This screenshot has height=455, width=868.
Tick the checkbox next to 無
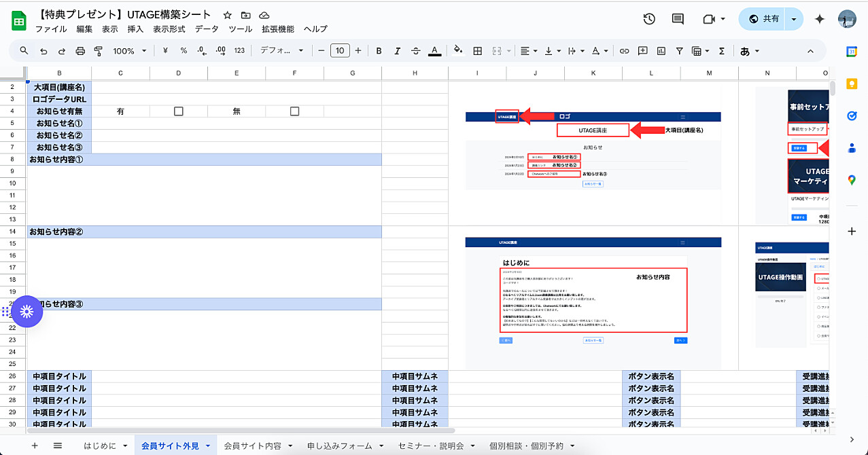tap(294, 111)
